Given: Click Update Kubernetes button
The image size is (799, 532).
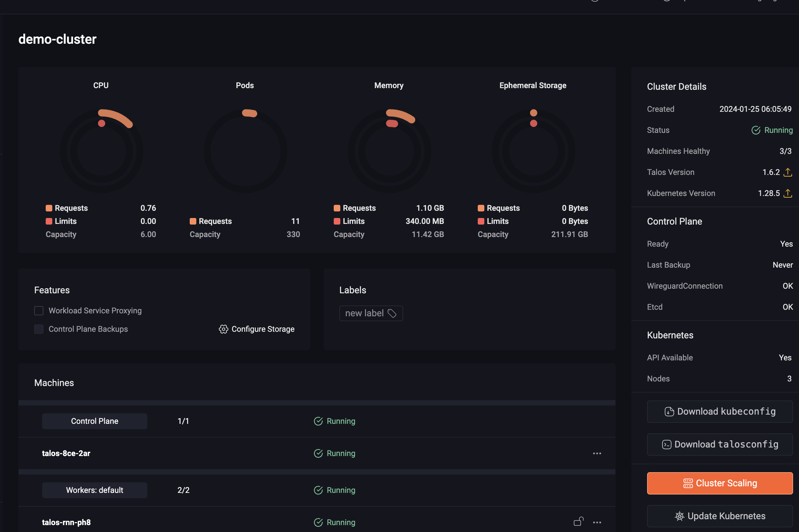Looking at the screenshot, I should tap(720, 516).
